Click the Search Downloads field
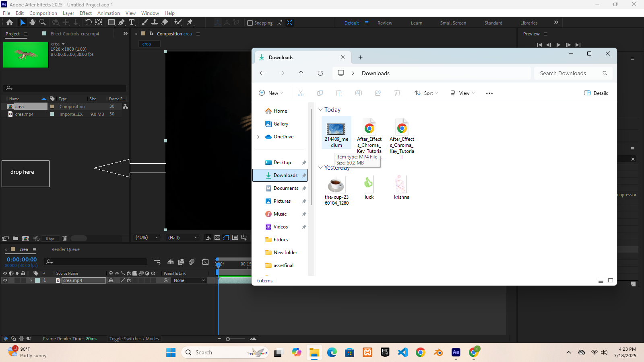This screenshot has height=362, width=644. 573,73
